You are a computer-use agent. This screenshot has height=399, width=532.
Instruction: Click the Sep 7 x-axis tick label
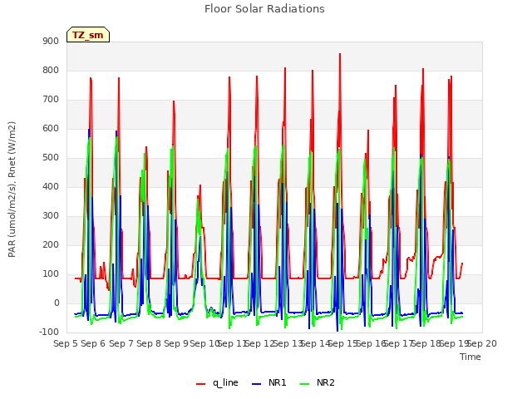click(x=121, y=343)
